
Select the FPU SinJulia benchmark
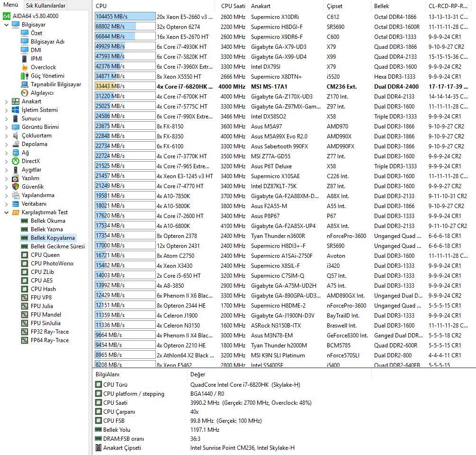coord(45,323)
